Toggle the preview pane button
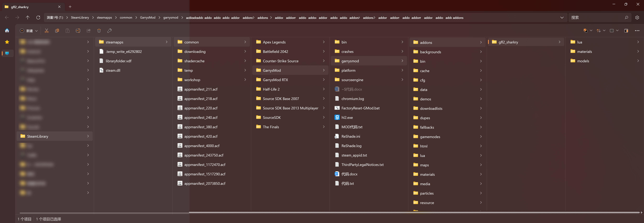 pyautogui.click(x=626, y=31)
